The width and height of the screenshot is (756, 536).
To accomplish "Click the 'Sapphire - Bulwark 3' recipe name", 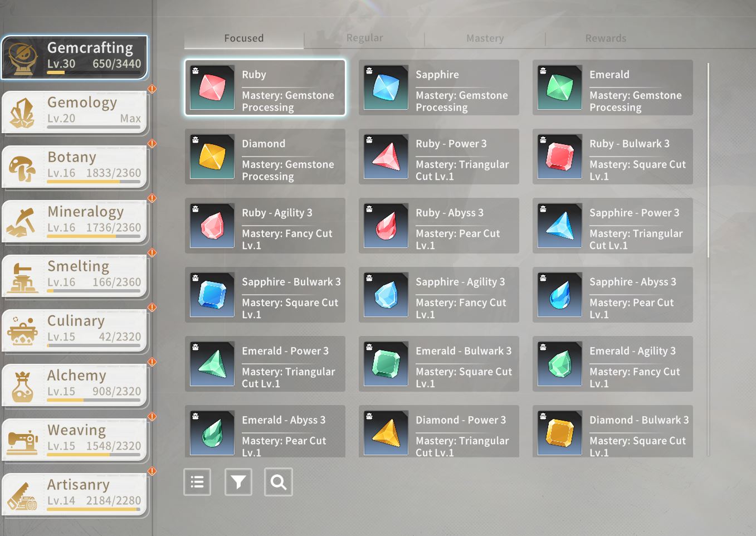I will [291, 282].
